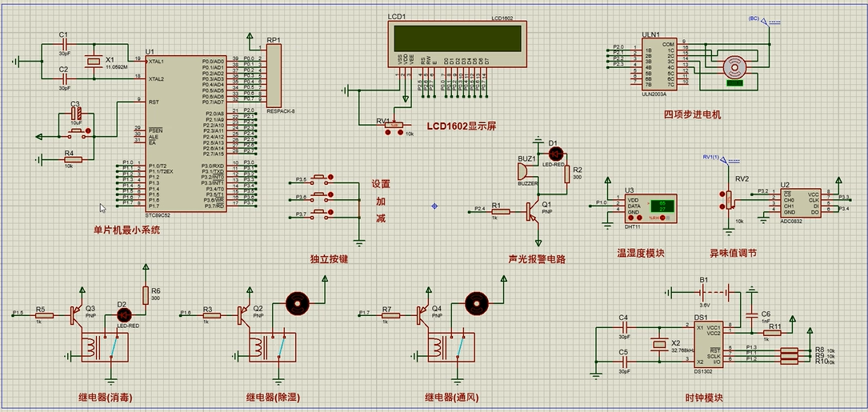Select resistor R6 300 ohm

(146, 296)
